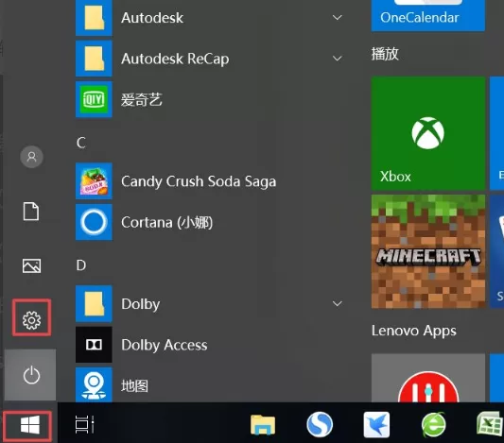The image size is (504, 443).
Task: Click the Dolby Access icon
Action: point(94,345)
